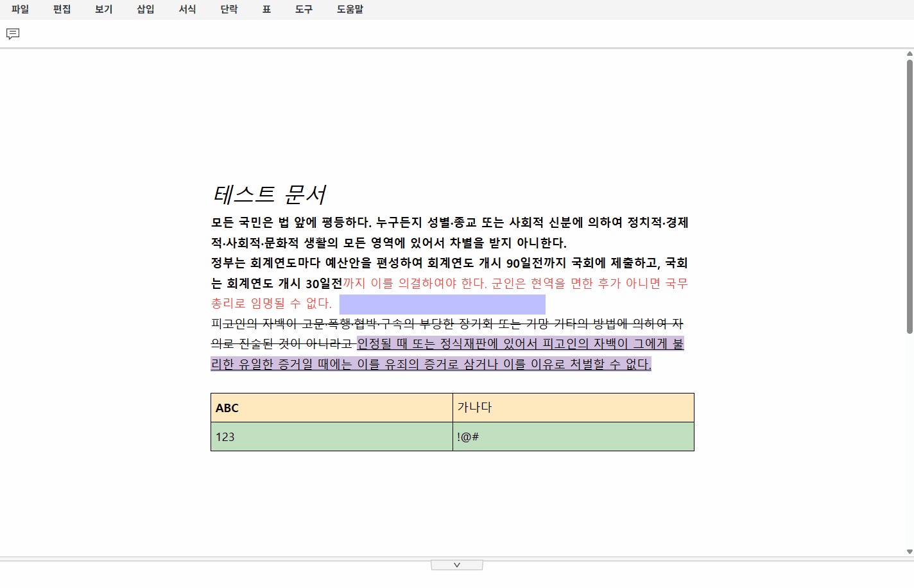Open the 단락 menu
The image size is (914, 588).
tap(229, 10)
